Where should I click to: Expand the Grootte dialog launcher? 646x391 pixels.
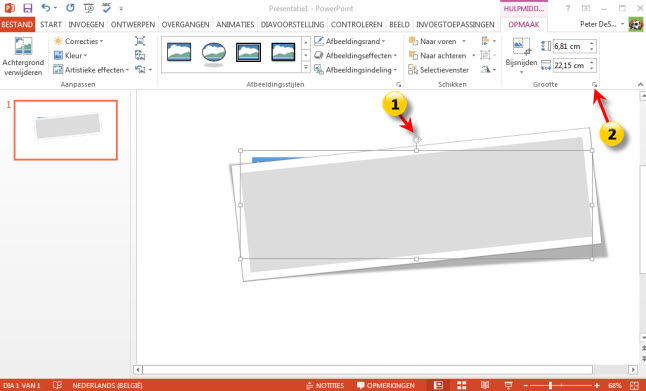(x=594, y=84)
